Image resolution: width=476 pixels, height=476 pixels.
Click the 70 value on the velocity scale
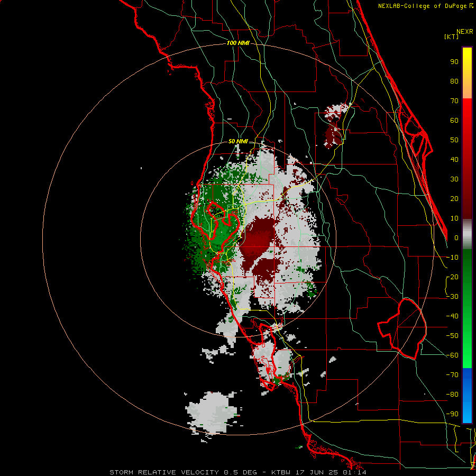pos(454,101)
